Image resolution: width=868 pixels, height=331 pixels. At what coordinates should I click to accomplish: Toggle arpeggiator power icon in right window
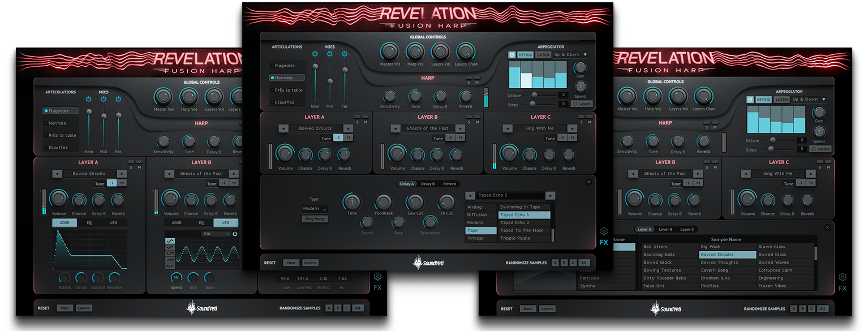tap(750, 100)
